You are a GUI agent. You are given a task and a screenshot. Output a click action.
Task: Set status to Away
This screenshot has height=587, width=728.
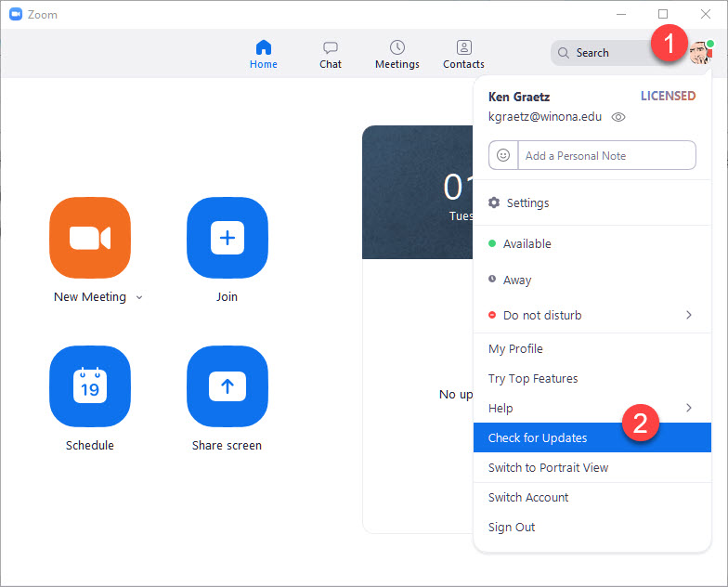(x=517, y=280)
